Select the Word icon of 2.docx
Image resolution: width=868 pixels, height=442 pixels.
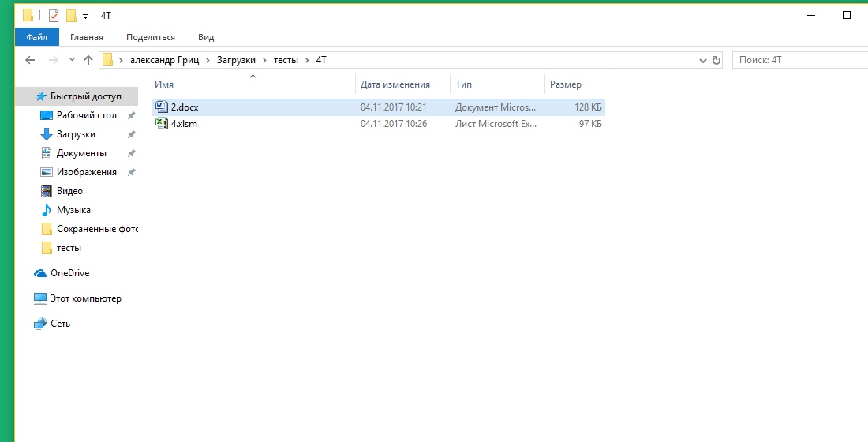tap(162, 107)
